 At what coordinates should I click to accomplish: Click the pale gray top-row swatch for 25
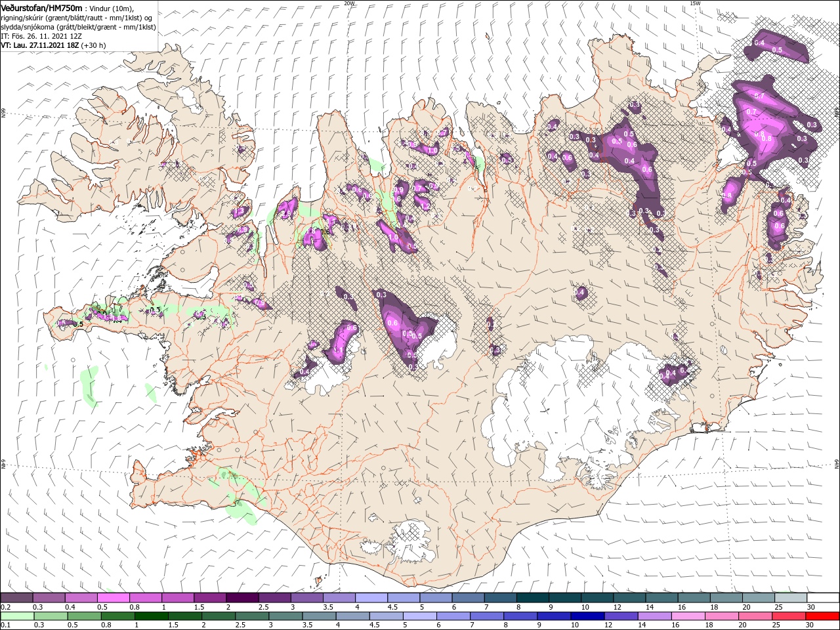[x=790, y=598]
